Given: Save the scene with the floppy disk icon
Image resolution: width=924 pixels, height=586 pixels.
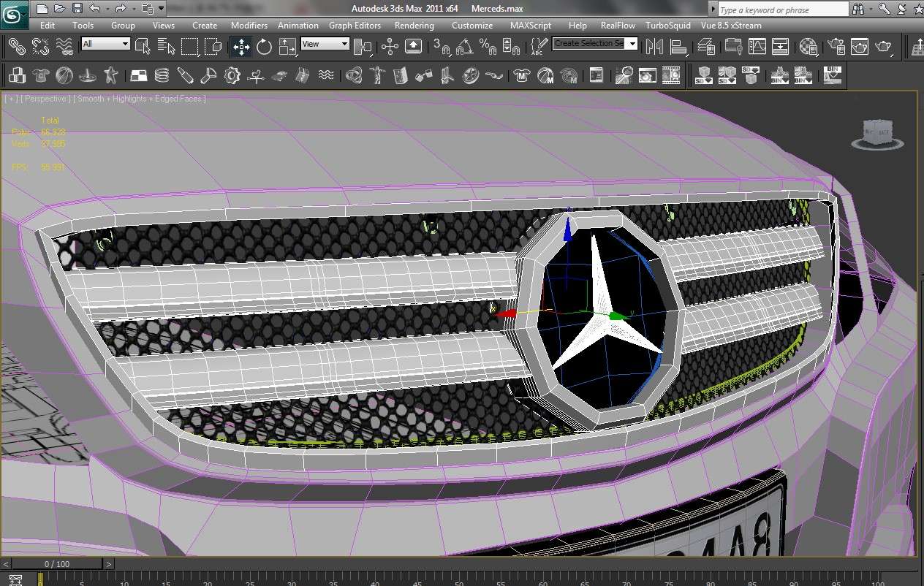Looking at the screenshot, I should pyautogui.click(x=77, y=9).
